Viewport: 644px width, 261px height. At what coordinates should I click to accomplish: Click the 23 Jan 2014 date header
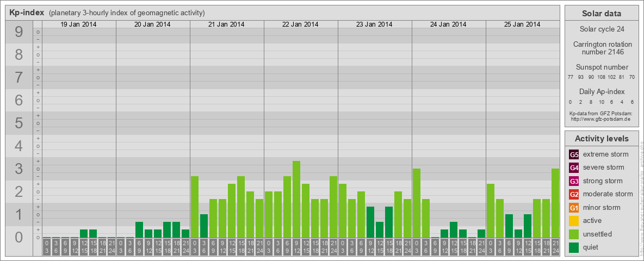tap(374, 24)
